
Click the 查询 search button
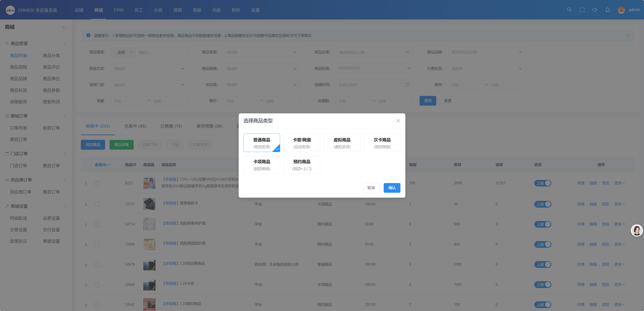pyautogui.click(x=428, y=101)
